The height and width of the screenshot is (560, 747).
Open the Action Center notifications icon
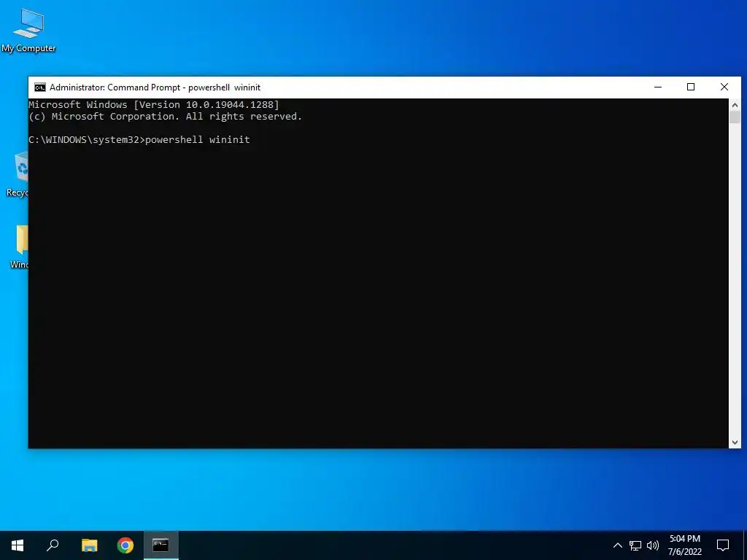723,545
